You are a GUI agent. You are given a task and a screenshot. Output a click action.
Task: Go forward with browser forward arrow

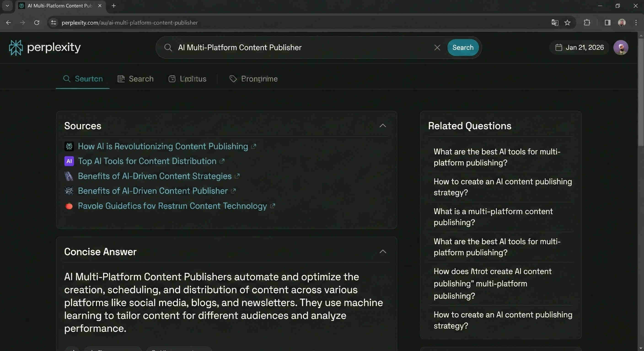click(x=22, y=22)
